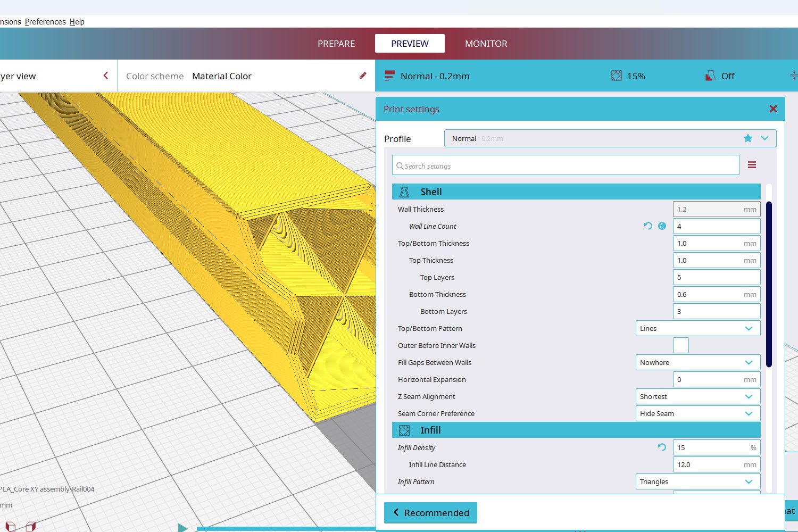Click the support icon next to Off

coord(710,76)
